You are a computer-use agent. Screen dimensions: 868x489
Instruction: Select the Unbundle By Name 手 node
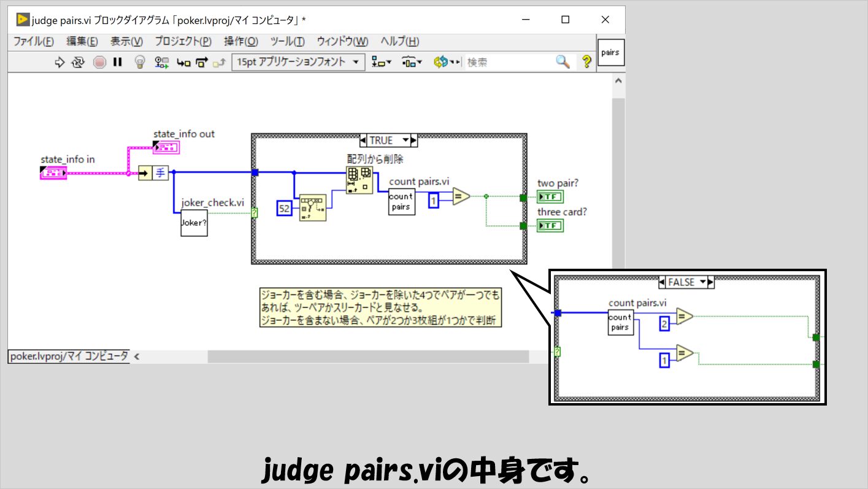153,173
